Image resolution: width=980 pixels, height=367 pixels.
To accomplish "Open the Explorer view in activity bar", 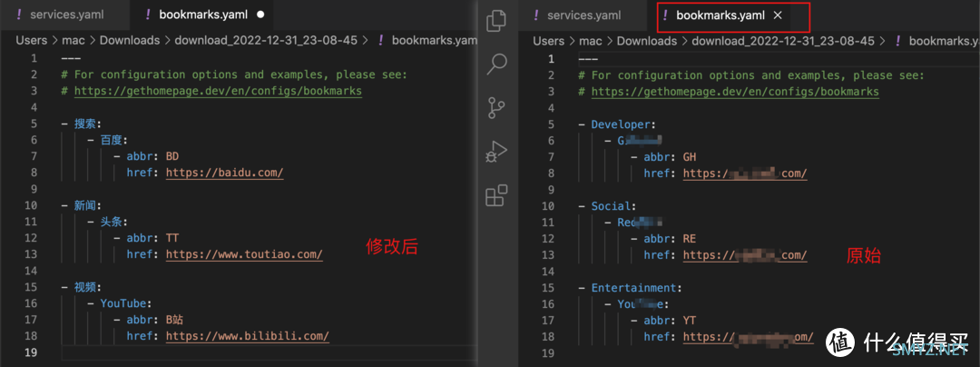I will [496, 21].
